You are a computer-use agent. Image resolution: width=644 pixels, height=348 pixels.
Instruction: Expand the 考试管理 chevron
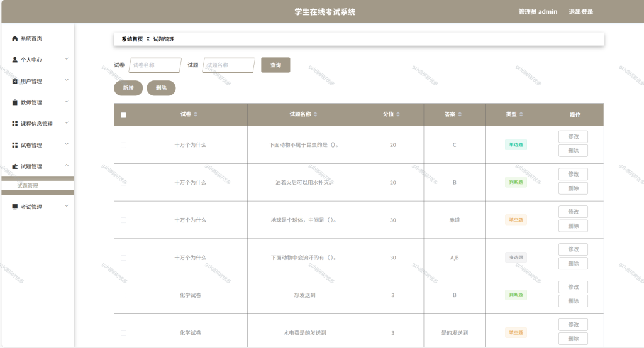pos(67,206)
